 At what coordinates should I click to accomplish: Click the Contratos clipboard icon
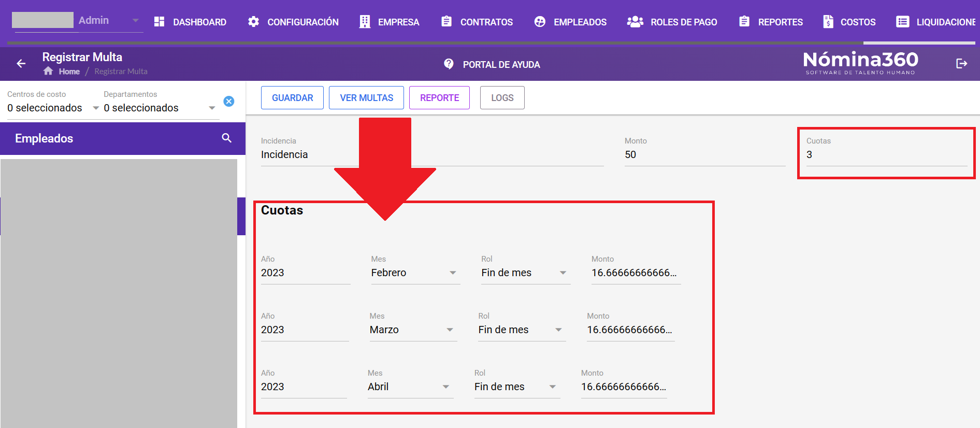point(446,21)
